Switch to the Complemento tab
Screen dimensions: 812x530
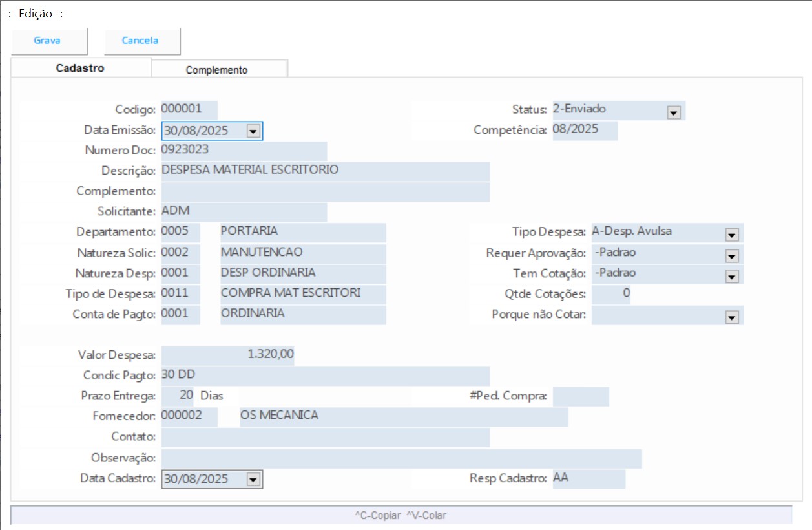click(217, 70)
